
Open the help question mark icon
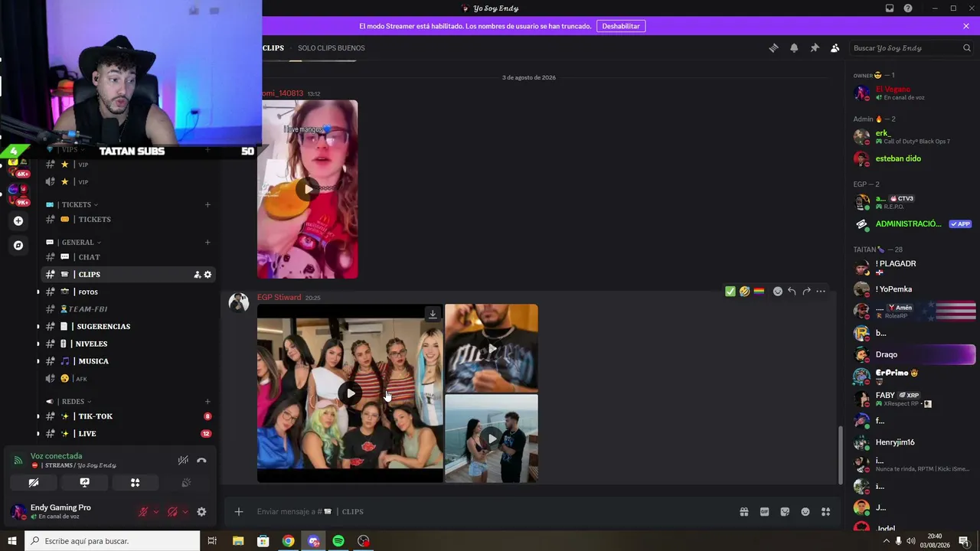[908, 8]
